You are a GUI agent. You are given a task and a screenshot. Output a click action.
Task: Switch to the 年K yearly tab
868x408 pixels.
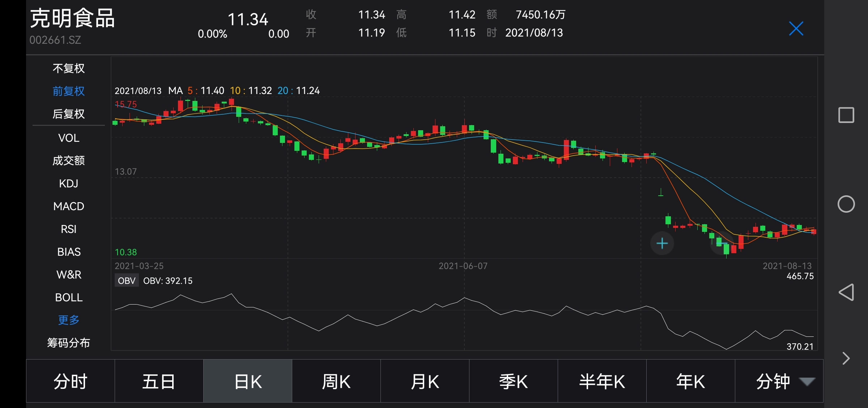point(691,381)
